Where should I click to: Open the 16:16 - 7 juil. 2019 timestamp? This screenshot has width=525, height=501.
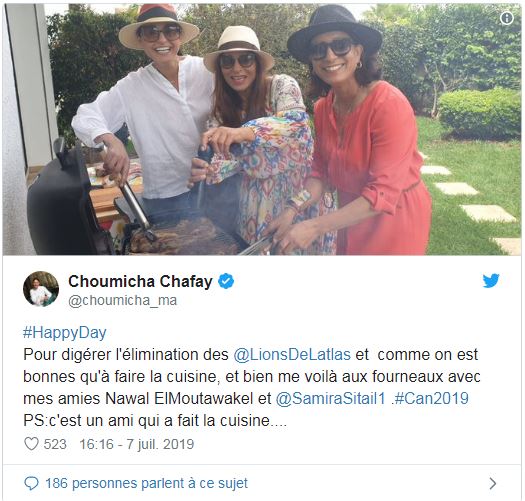point(137,444)
